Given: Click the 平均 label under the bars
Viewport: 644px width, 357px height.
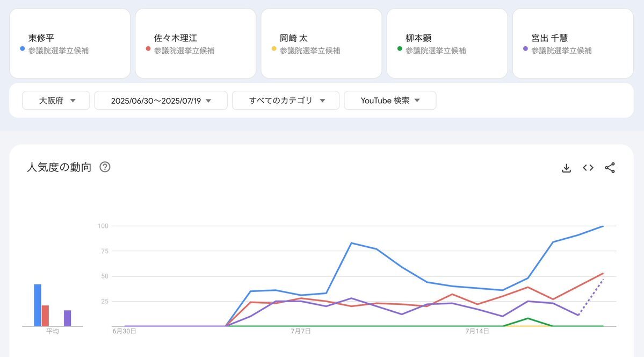Looking at the screenshot, I should click(x=53, y=331).
